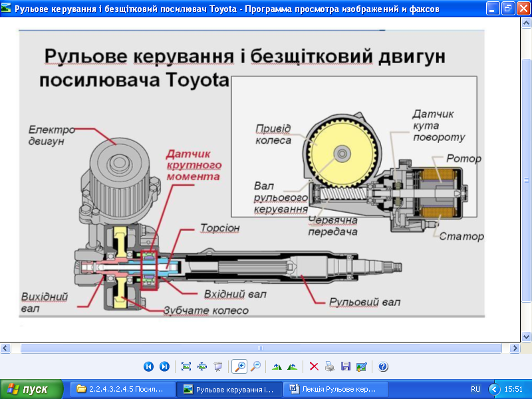Screen dimensions: 532x399
Task: Close the image viewer window
Action: (x=523, y=9)
